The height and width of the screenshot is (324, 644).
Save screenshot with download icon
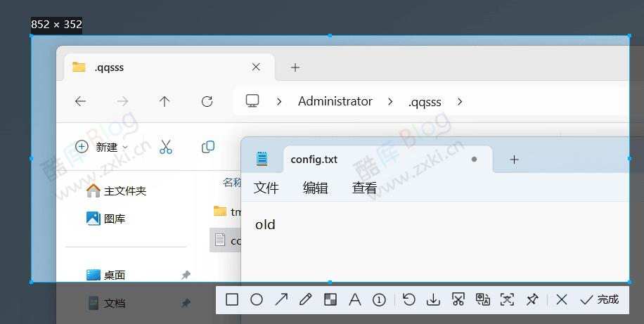click(x=433, y=300)
